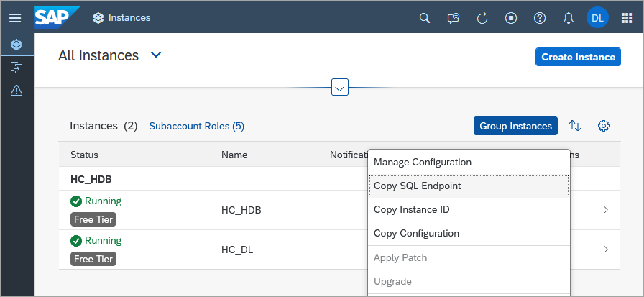This screenshot has height=297, width=644.
Task: Click the sort arrows icon
Action: click(575, 126)
